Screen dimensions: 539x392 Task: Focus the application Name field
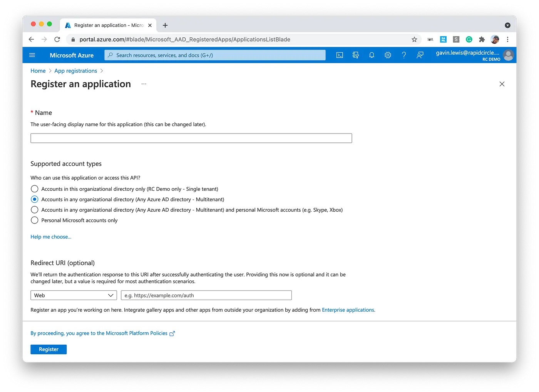pos(191,138)
